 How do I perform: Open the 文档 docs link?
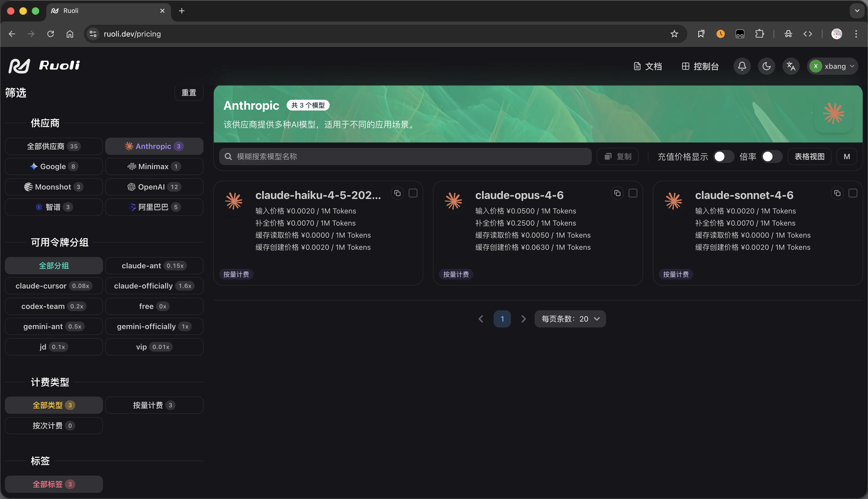648,66
